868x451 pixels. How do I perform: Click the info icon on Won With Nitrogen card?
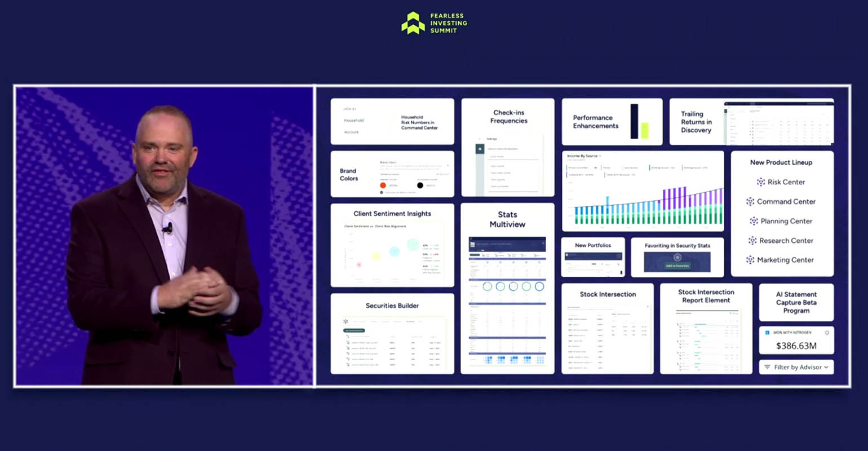827,333
